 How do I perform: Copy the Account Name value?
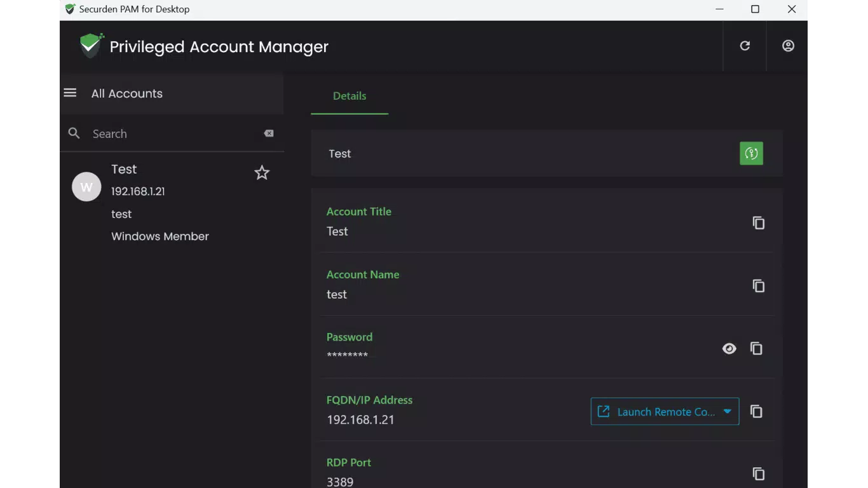click(x=758, y=285)
